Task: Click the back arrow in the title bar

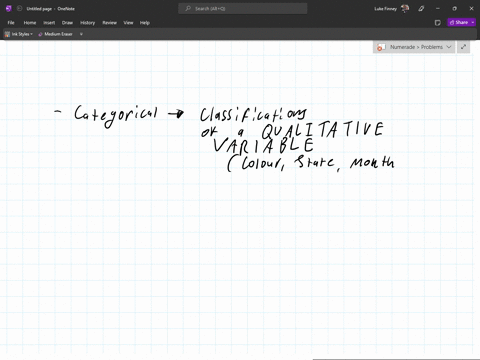Action: [19, 9]
